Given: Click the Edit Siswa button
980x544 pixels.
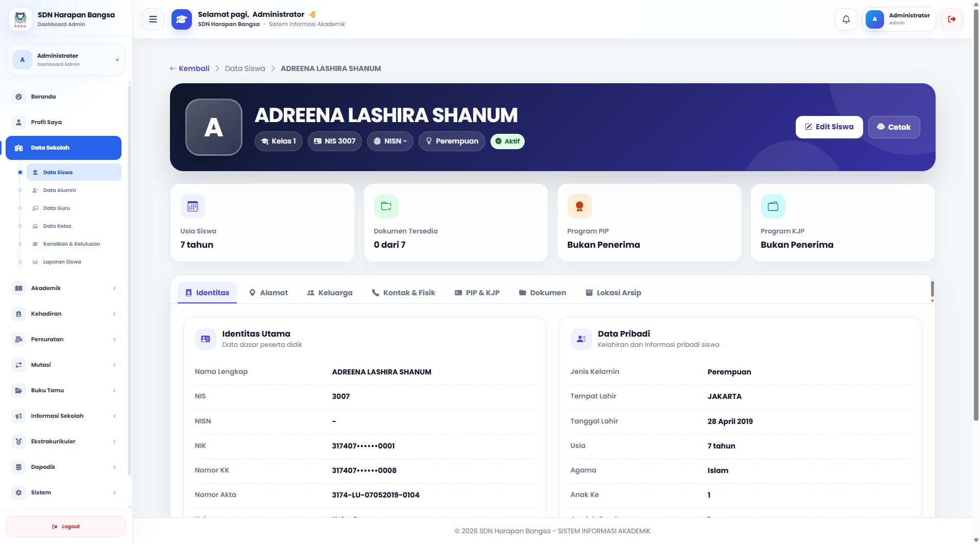Looking at the screenshot, I should tap(829, 127).
